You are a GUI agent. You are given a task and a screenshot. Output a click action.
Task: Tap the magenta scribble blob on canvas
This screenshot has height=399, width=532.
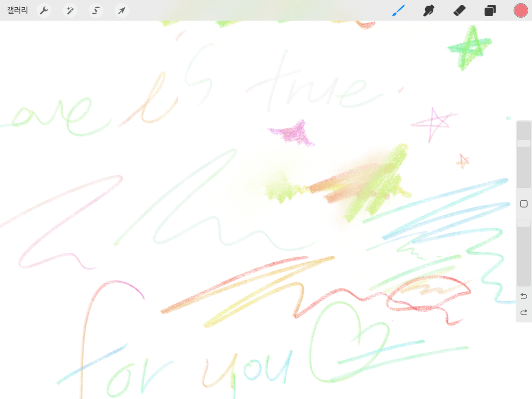(x=294, y=132)
